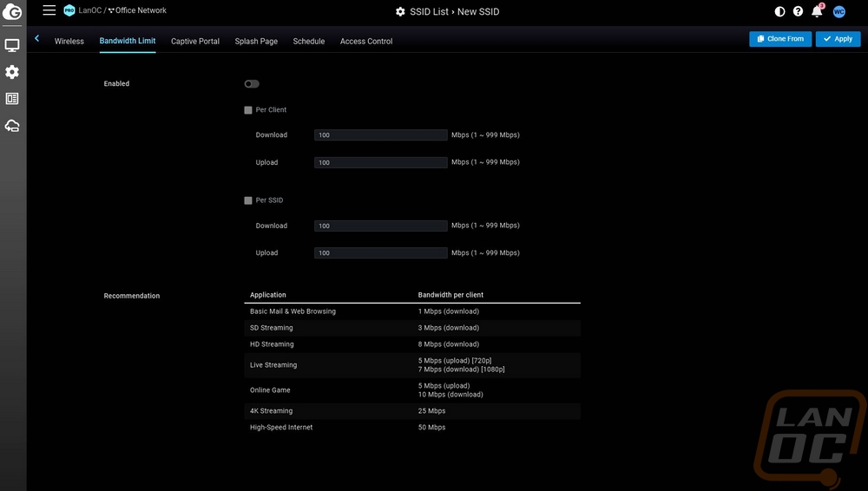Viewport: 868px width, 491px height.
Task: Click the cloud sync sidebar icon
Action: (x=12, y=126)
